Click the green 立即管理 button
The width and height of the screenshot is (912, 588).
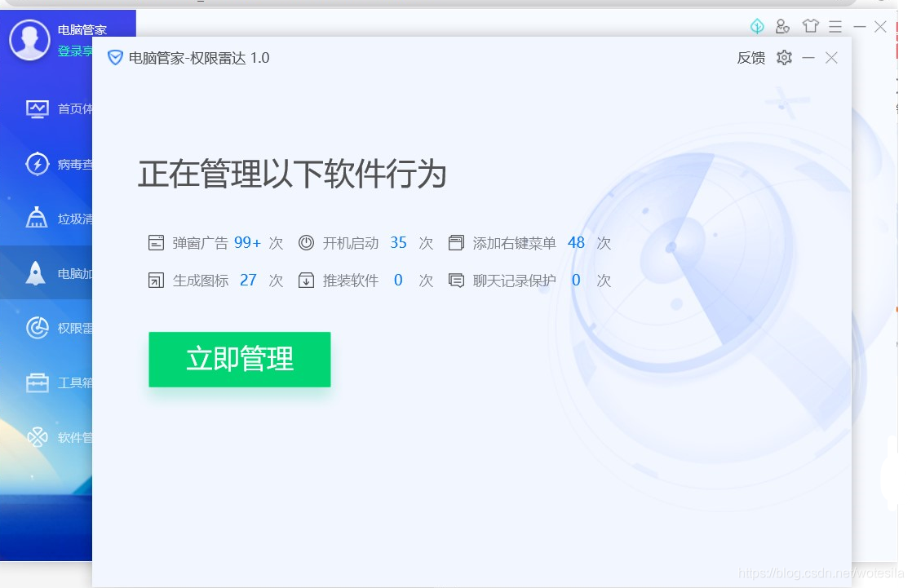tap(240, 360)
